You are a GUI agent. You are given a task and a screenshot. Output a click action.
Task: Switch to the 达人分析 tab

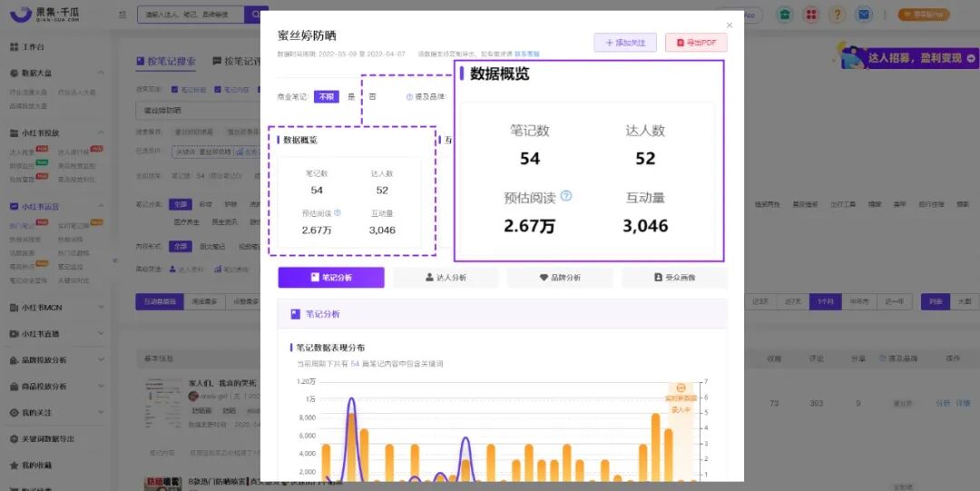tap(446, 278)
